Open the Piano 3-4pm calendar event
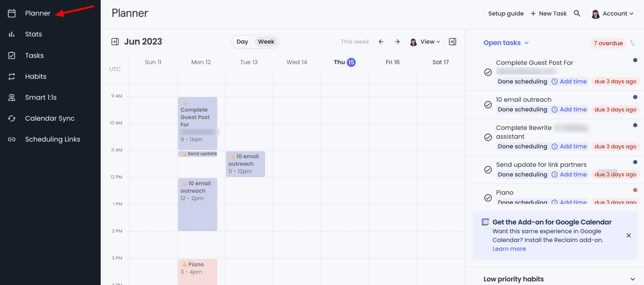This screenshot has width=644, height=285. (197, 271)
